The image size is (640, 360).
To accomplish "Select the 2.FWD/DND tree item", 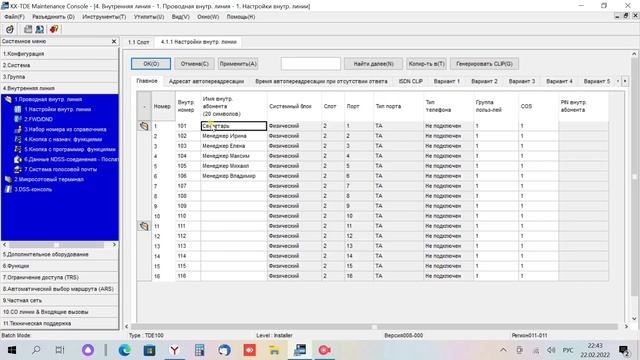I will (38, 119).
